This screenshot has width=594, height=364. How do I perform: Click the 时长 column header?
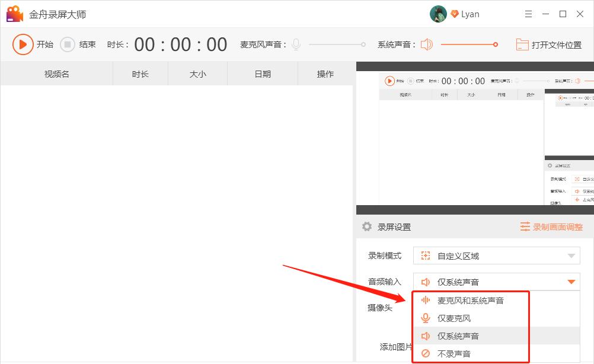pos(140,74)
